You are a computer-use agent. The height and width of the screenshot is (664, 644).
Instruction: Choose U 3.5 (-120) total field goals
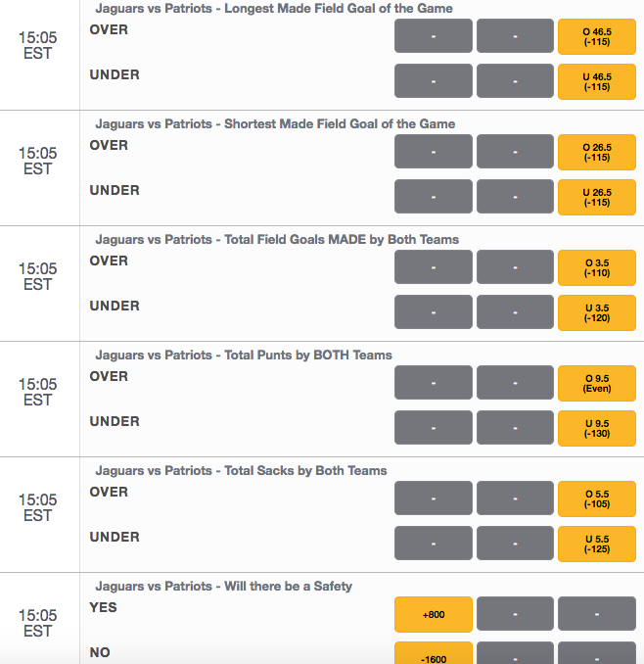click(597, 313)
